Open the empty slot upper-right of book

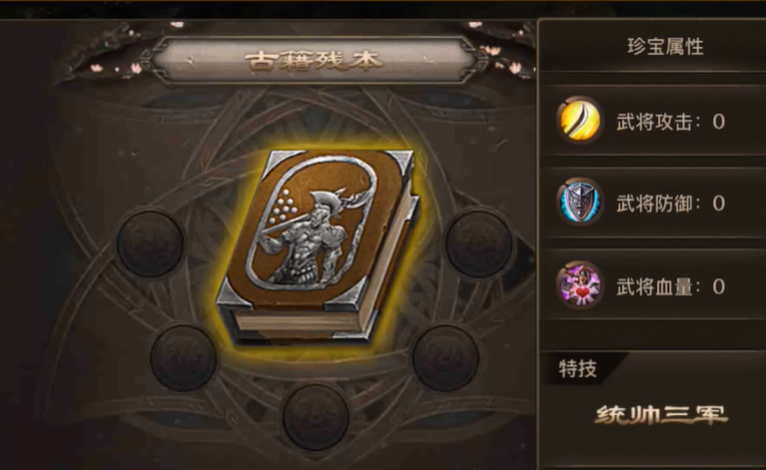click(479, 244)
